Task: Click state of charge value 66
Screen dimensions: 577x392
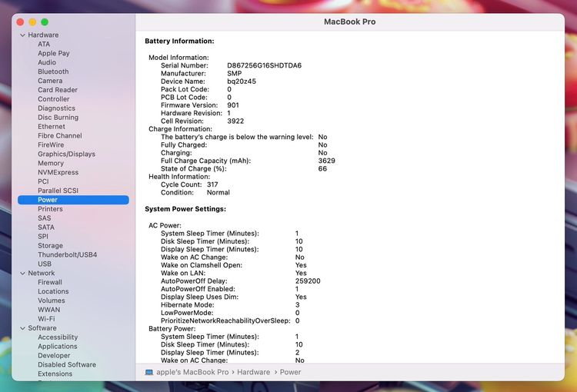Action: pyautogui.click(x=322, y=169)
